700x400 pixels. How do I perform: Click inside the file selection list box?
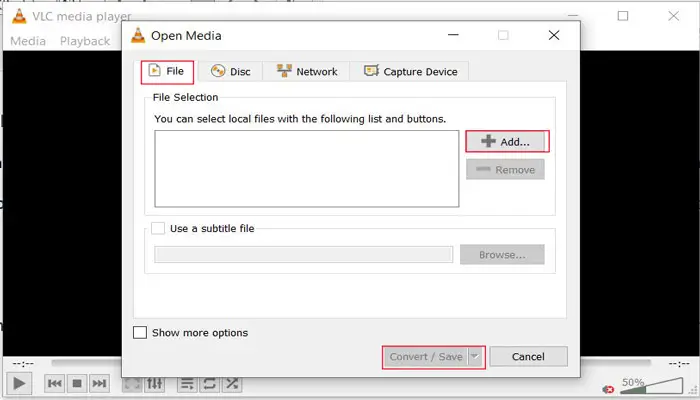(306, 168)
